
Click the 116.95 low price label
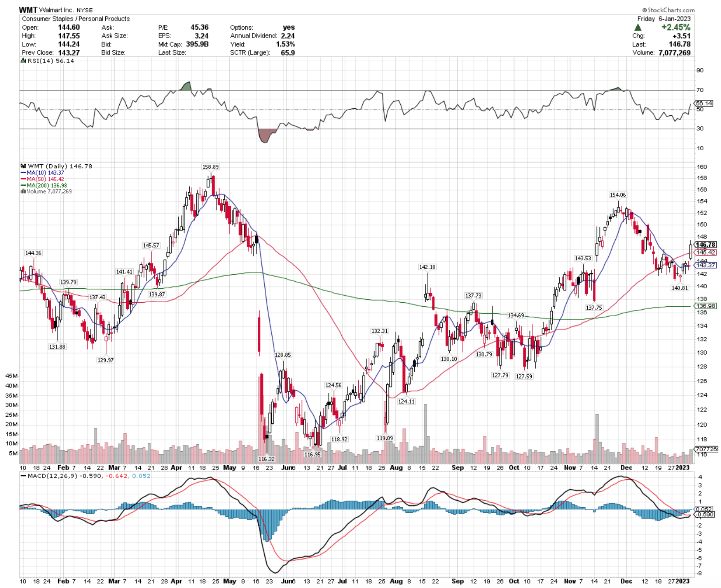point(312,454)
